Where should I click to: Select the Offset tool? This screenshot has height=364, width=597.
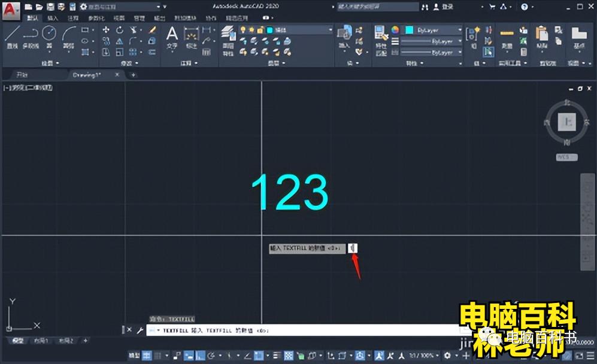(x=152, y=51)
